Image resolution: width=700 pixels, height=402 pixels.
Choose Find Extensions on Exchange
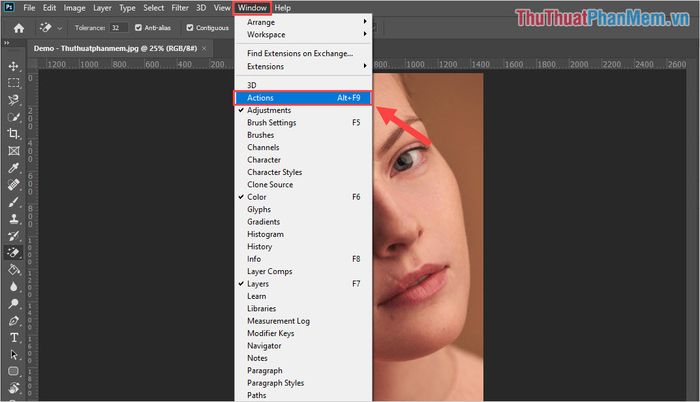coord(303,53)
